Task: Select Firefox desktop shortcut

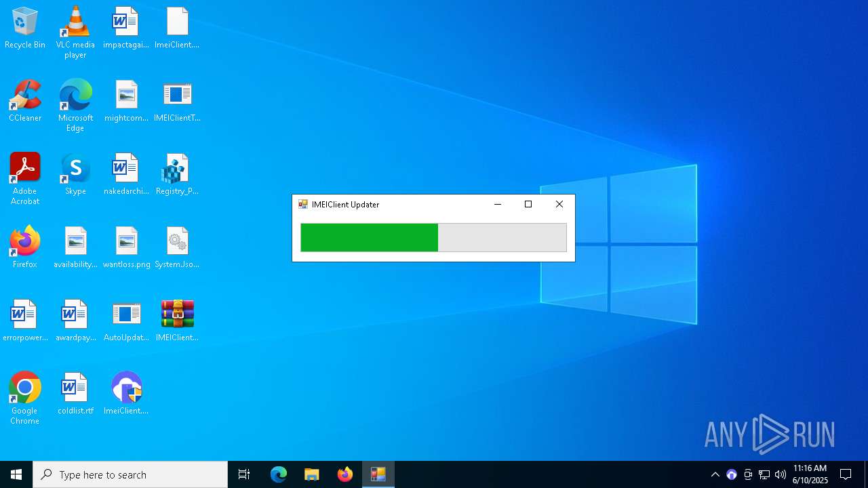Action: (25, 248)
